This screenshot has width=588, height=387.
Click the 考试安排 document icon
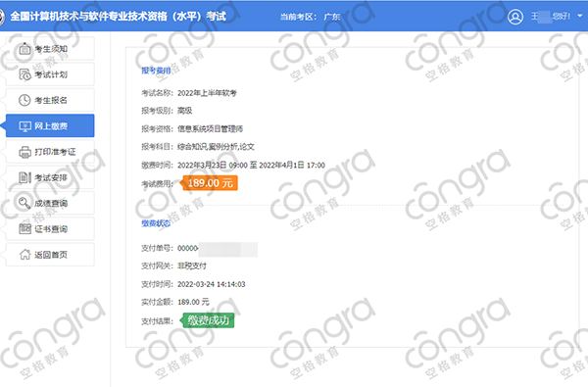(x=24, y=177)
